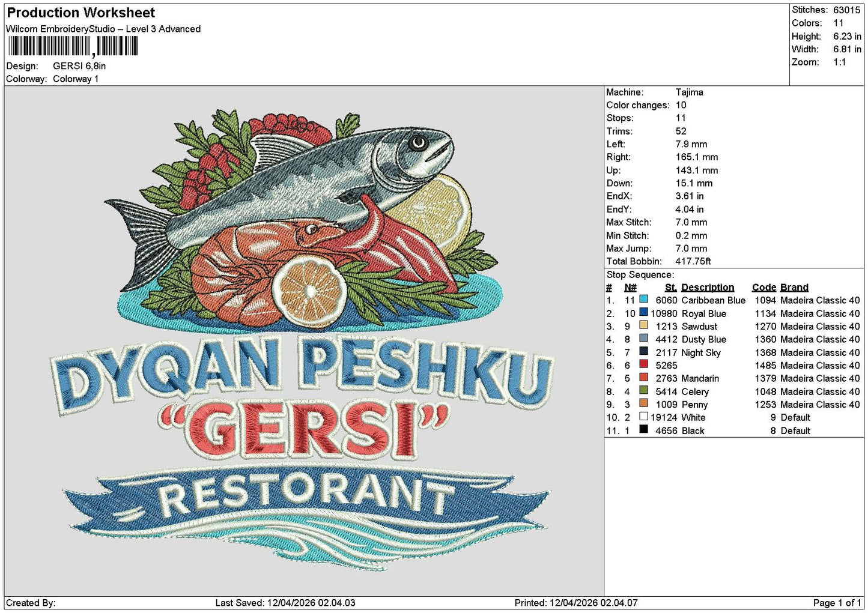Click the 'Dusty Blue' description text
868x613 pixels.
pos(704,339)
